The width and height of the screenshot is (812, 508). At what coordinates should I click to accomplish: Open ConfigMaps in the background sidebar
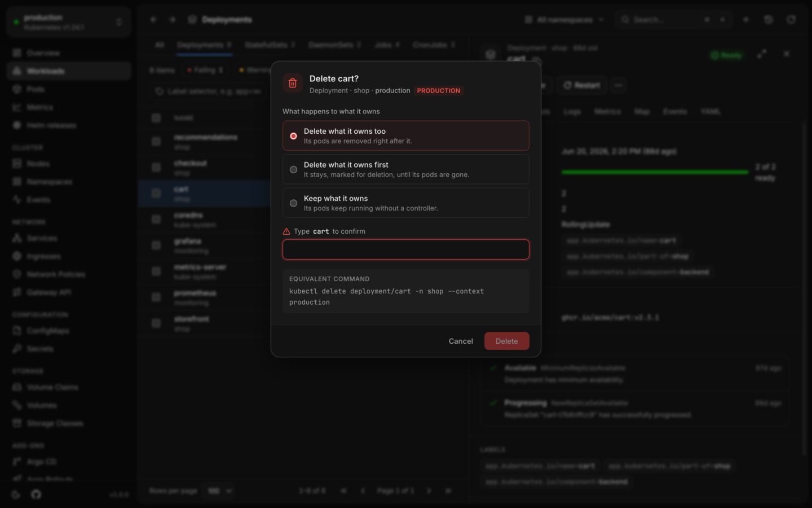(x=69, y=331)
